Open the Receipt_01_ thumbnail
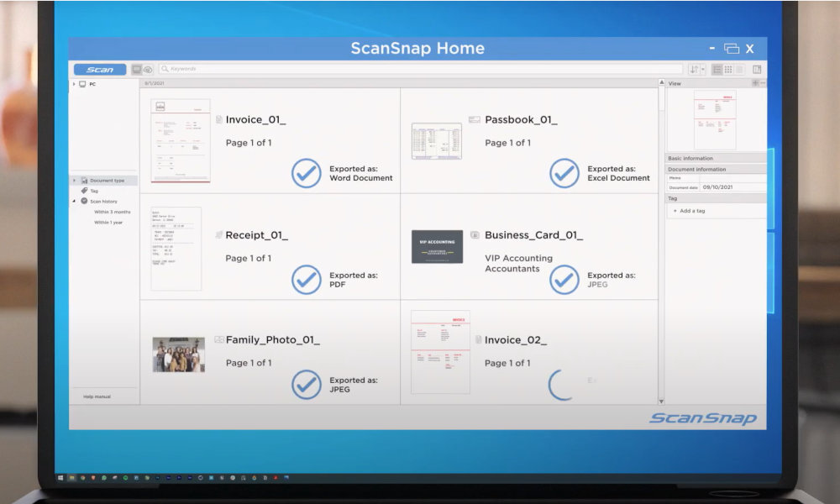This screenshot has height=504, width=840. click(x=176, y=249)
